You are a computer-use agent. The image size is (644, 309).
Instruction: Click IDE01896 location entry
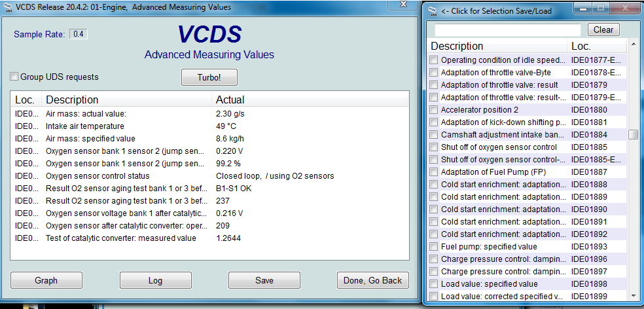tap(589, 259)
